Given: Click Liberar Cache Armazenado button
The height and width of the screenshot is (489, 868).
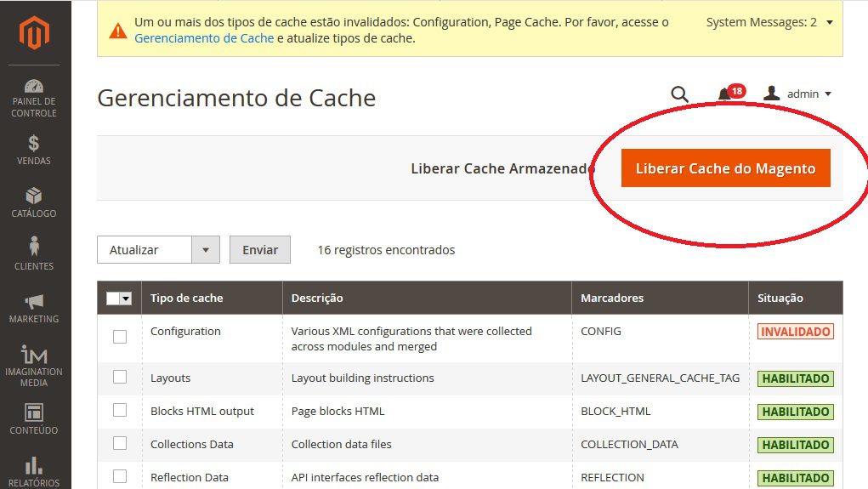Looking at the screenshot, I should (502, 168).
